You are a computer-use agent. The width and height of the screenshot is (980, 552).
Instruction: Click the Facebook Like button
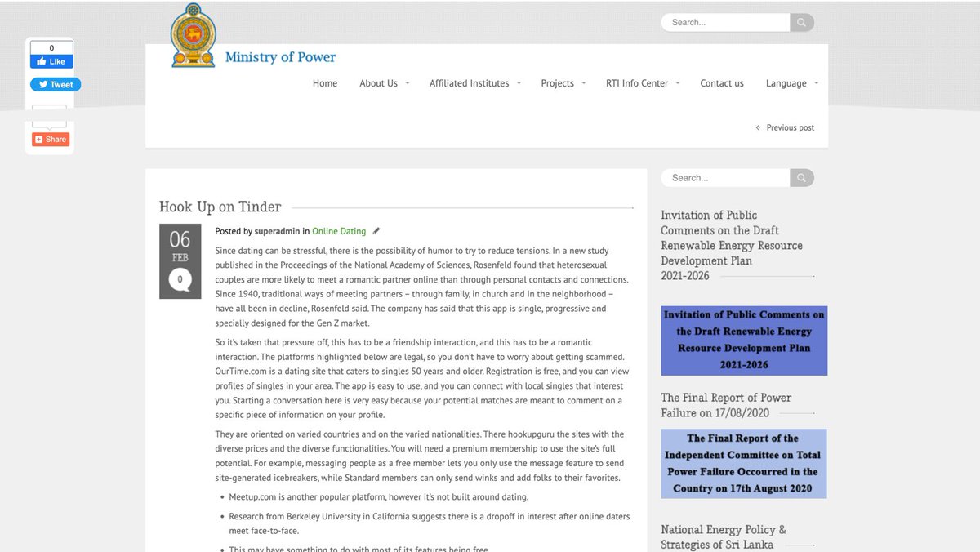pos(51,61)
